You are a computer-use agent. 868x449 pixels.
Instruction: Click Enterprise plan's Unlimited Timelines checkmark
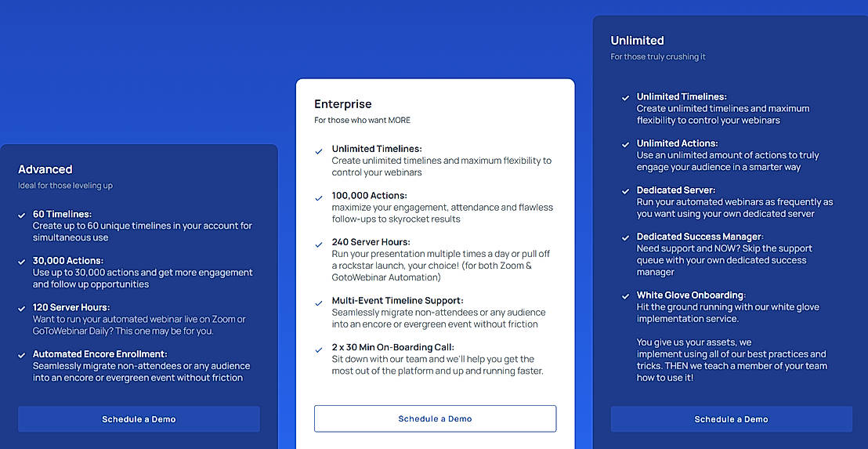[x=319, y=151]
